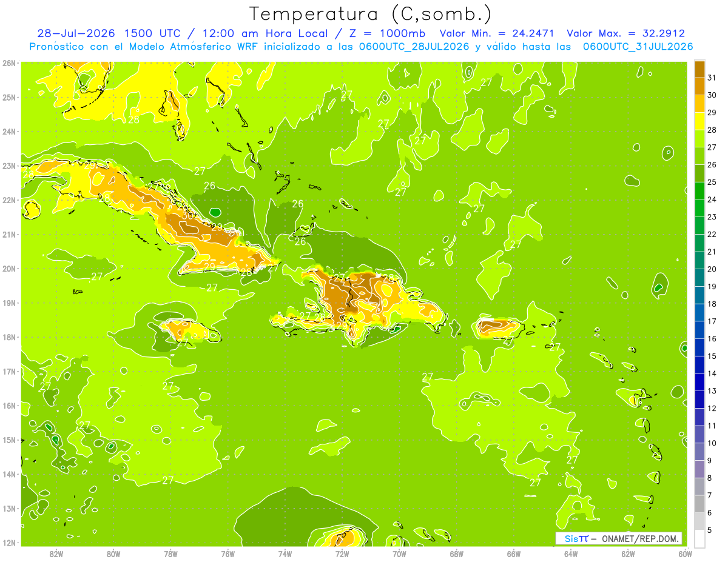Pick the gray legend band between 6 and 7
728x562 pixels.
(x=699, y=504)
